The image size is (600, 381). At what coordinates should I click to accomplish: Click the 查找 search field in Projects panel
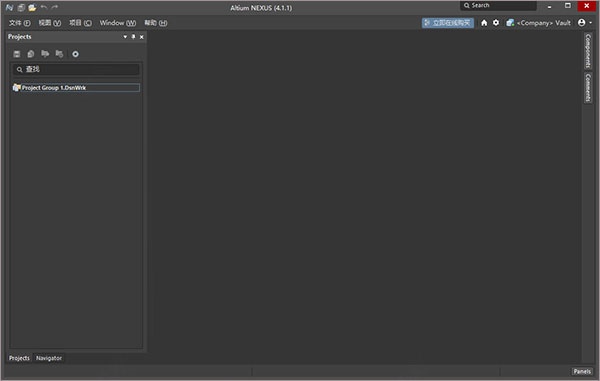click(x=76, y=69)
